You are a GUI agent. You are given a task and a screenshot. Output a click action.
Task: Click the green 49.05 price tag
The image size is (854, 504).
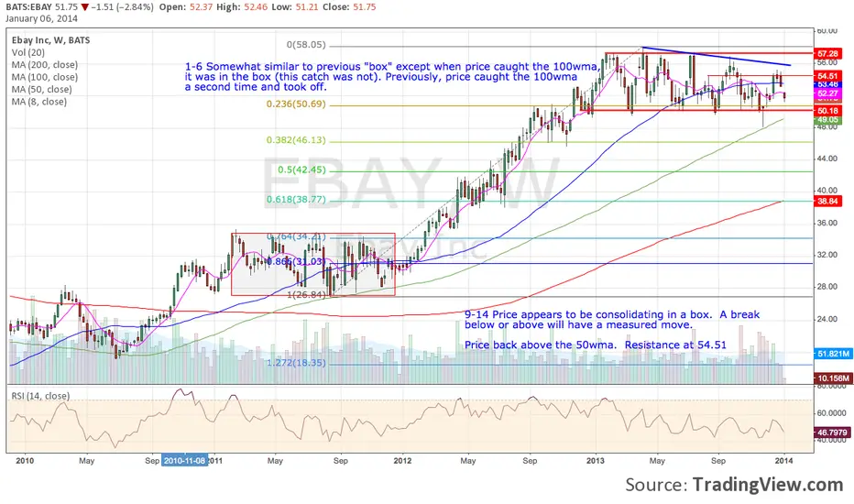(x=827, y=119)
